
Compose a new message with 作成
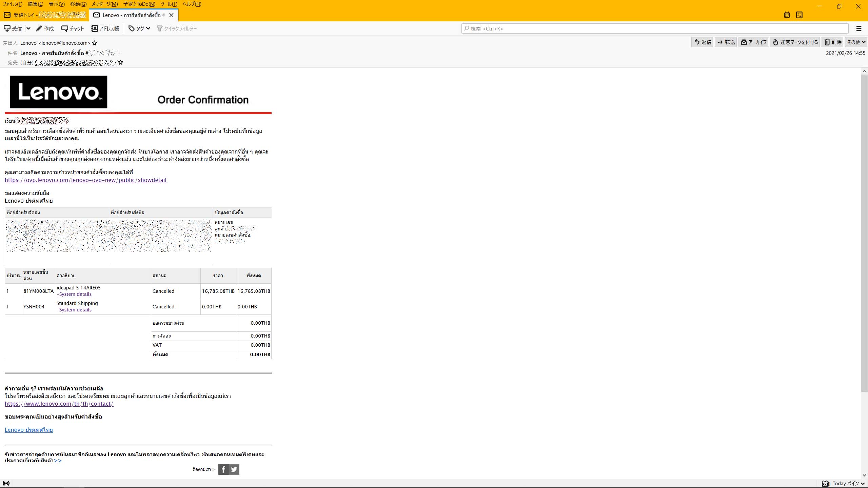coord(45,28)
